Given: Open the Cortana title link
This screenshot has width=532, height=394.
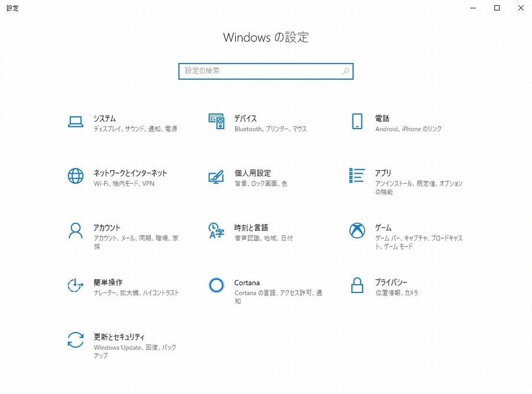Looking at the screenshot, I should coord(247,282).
